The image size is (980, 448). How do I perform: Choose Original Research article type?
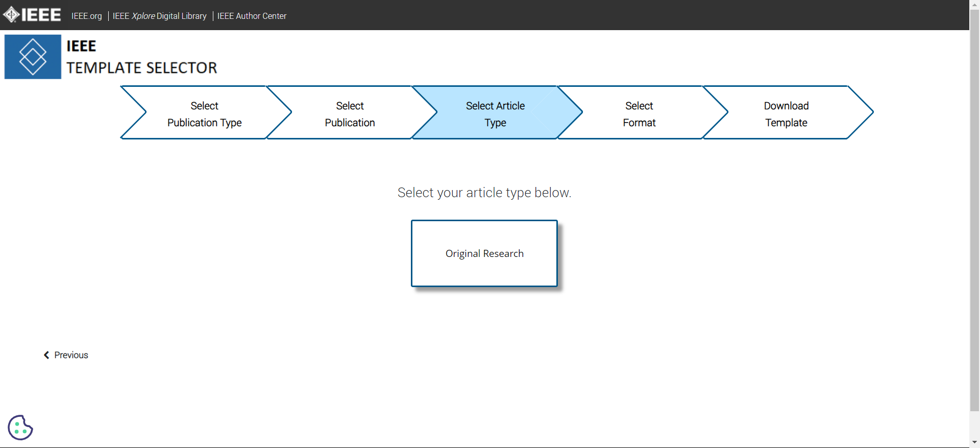tap(484, 253)
